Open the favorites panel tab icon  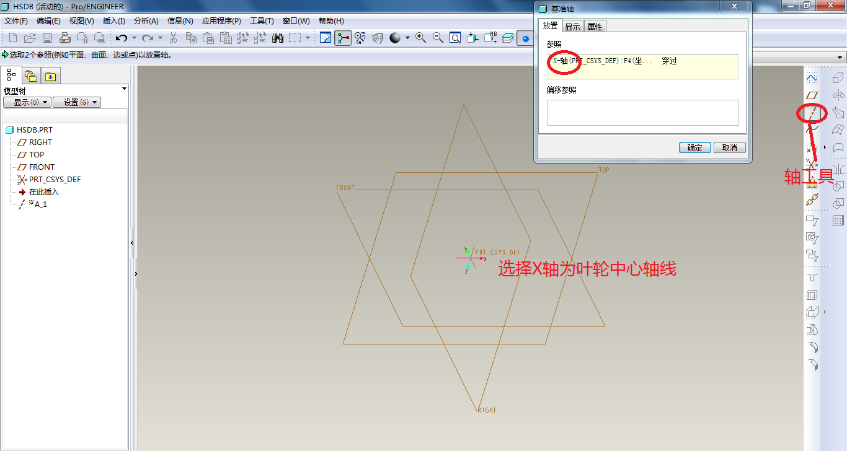50,76
